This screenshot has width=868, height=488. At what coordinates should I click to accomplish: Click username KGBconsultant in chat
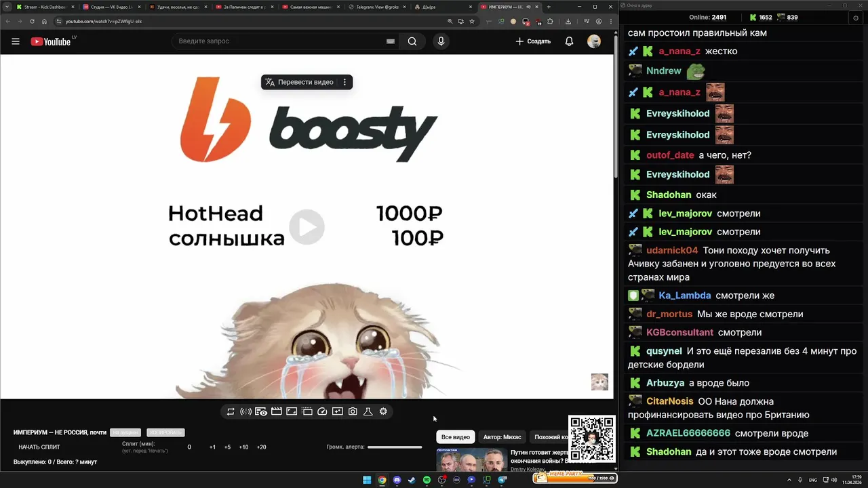point(679,332)
